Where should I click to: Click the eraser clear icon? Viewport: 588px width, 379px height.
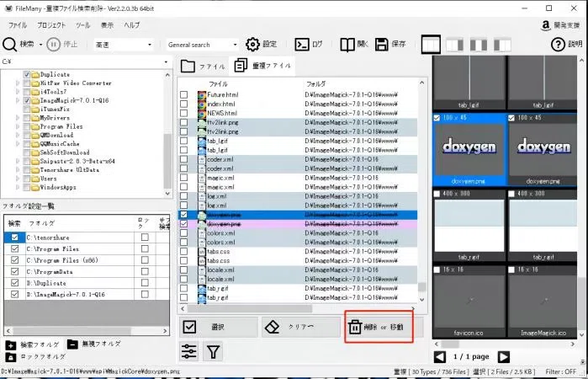[272, 327]
